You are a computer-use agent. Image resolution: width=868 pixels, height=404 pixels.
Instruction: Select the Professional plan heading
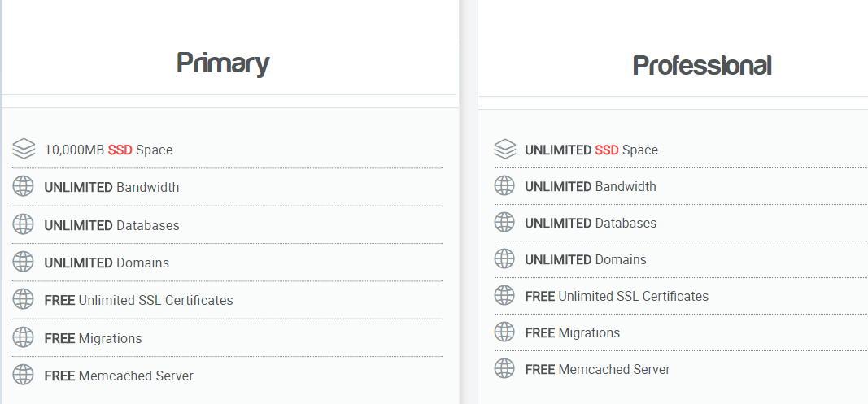pyautogui.click(x=702, y=65)
